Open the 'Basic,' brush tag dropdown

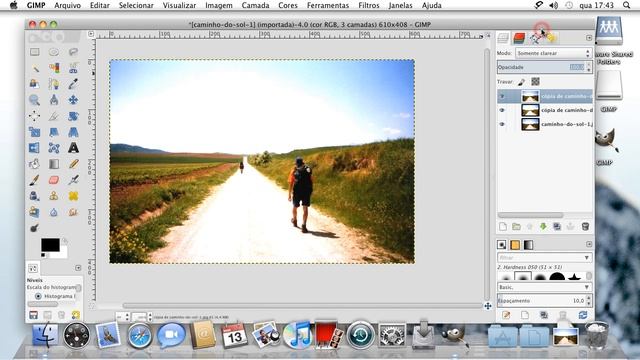(x=544, y=287)
